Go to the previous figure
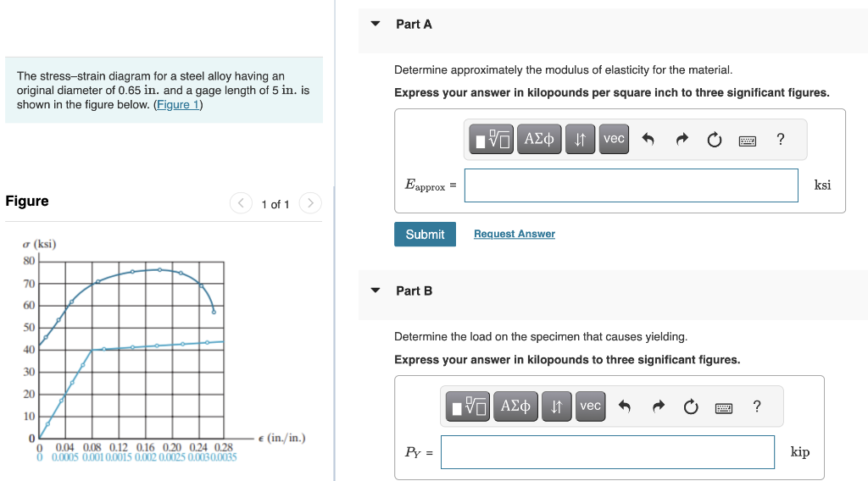This screenshot has width=868, height=481. (241, 203)
